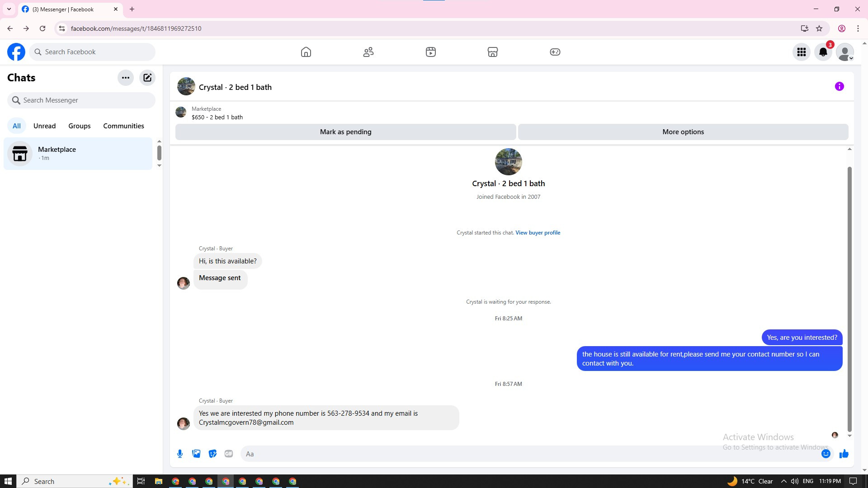This screenshot has width=868, height=488.
Task: Open the emoji picker in message box
Action: 826,454
